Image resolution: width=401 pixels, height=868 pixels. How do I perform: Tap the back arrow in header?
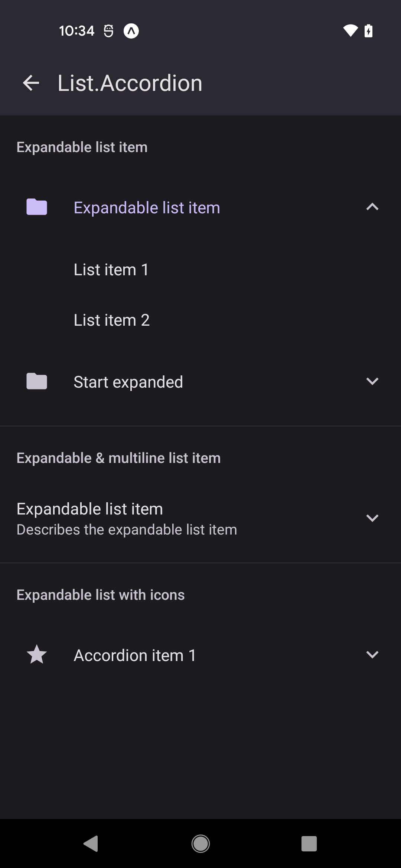(x=31, y=83)
